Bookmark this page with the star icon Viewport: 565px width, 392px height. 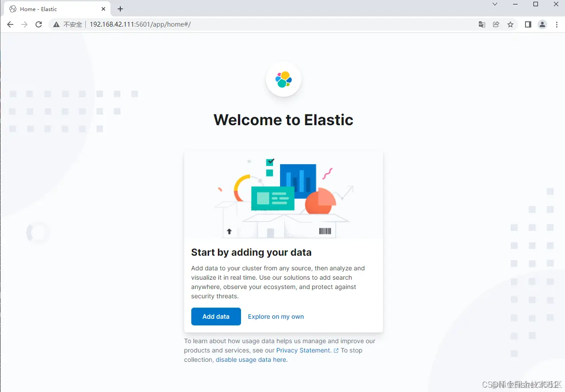(x=510, y=24)
